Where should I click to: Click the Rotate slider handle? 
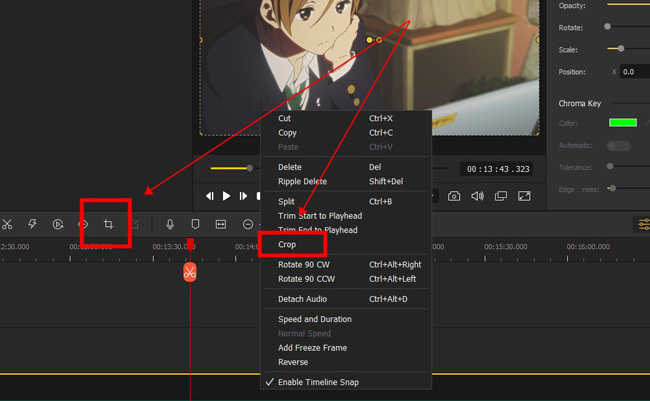pos(607,27)
